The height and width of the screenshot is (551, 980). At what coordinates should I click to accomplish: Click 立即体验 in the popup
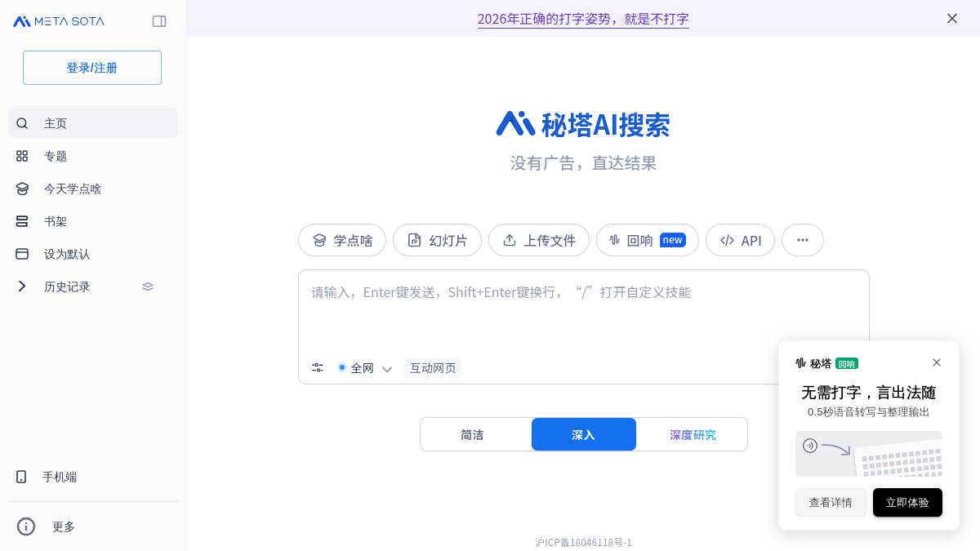click(907, 502)
